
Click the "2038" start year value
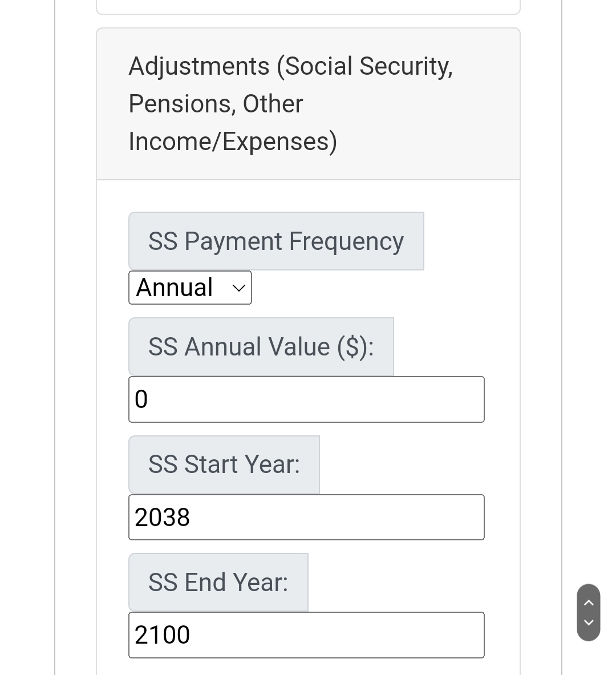pyautogui.click(x=162, y=518)
